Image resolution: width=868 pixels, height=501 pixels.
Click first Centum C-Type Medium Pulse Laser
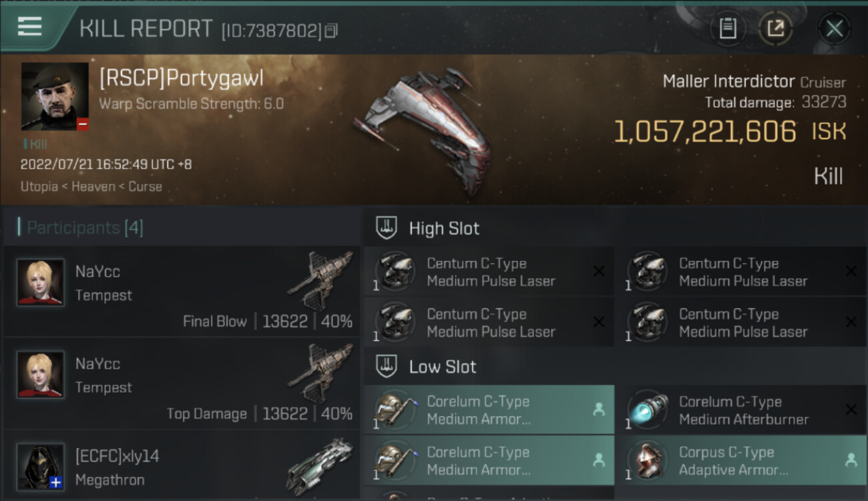(x=489, y=272)
